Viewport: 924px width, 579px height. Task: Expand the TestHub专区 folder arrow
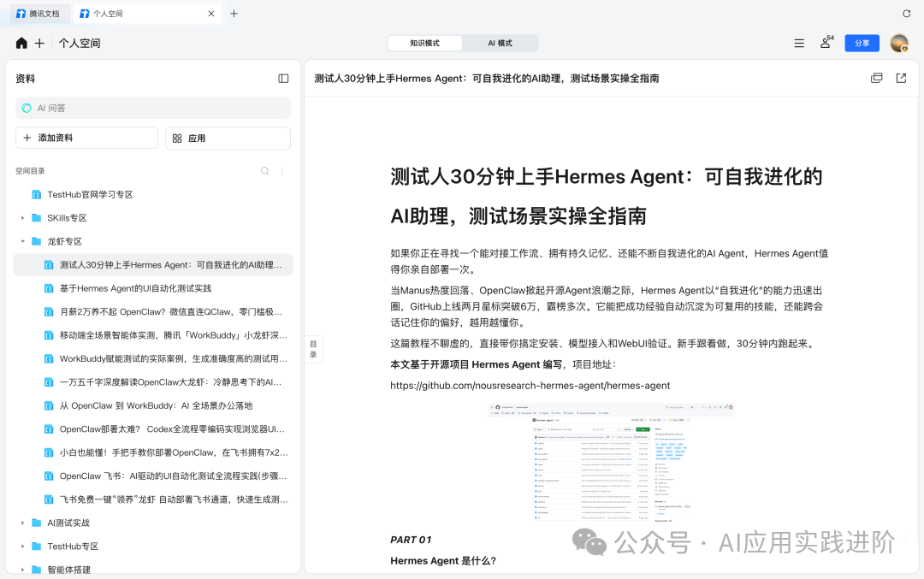pyautogui.click(x=22, y=547)
